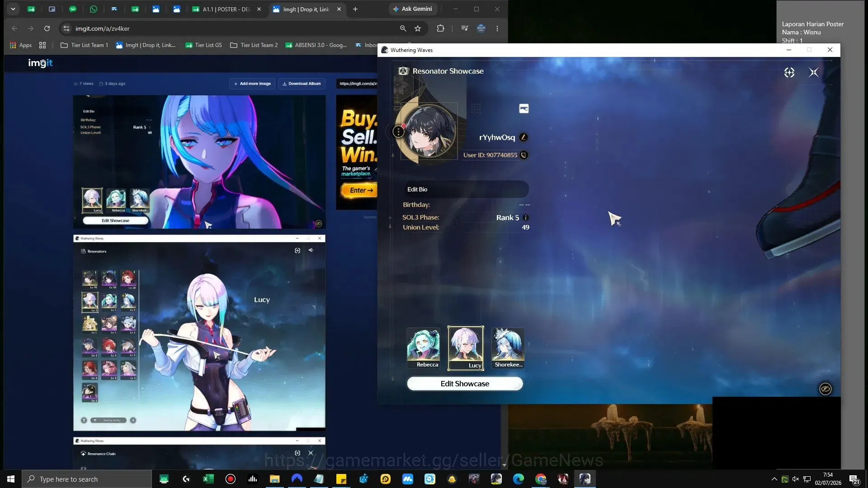Viewport: 868px width, 488px height.
Task: Select the Lucy showcase portrait
Action: point(466,348)
